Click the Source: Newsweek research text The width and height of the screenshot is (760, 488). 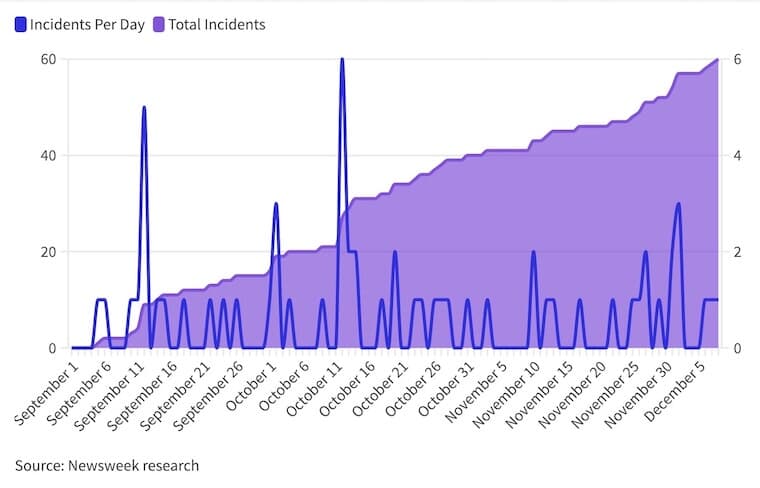coord(106,465)
